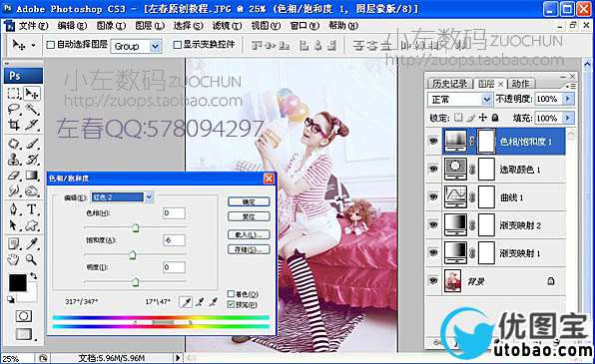Select the Custom Shape tool
The image size is (595, 364).
tap(32, 225)
